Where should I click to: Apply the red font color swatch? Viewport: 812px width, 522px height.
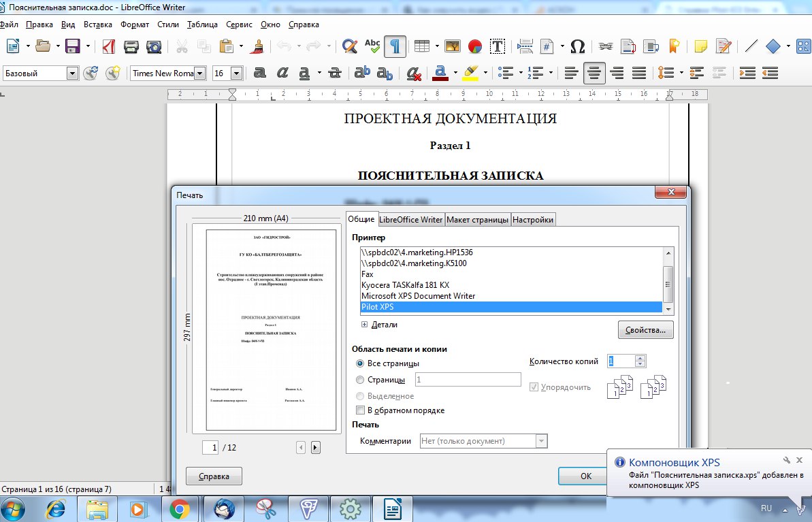tap(440, 73)
